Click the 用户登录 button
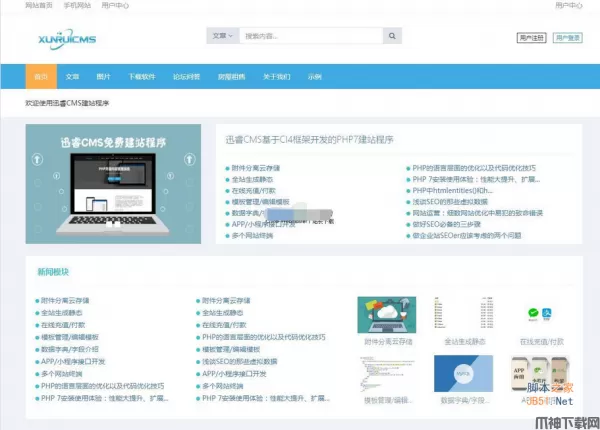Viewport: 600px width, 430px height. [567, 37]
